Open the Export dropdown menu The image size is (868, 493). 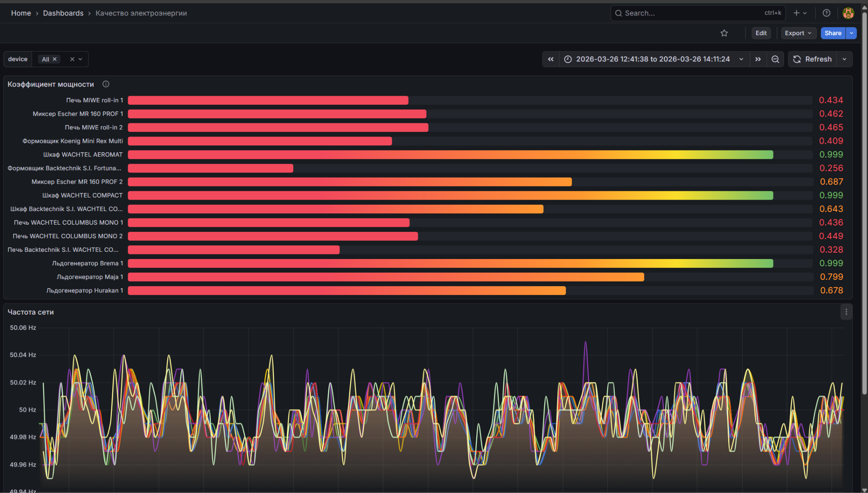tap(798, 33)
